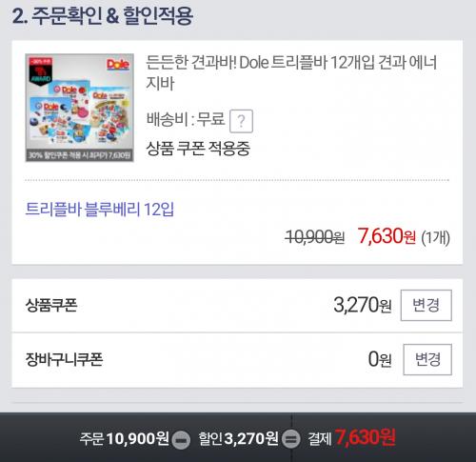Click the minus circle icon in summary bar
Screen dimensions: 476x462
pos(181,440)
